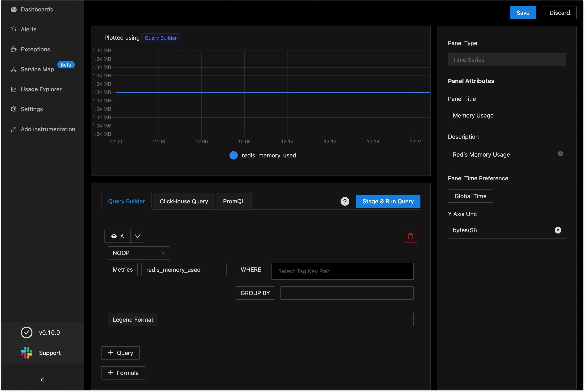
Task: Click the Usage Explorer sidebar icon
Action: pyautogui.click(x=14, y=89)
